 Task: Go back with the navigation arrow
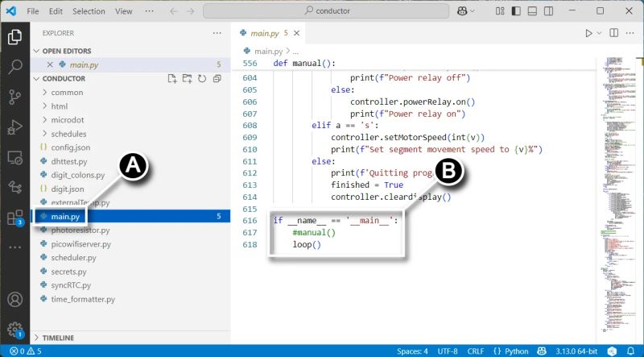coord(174,11)
